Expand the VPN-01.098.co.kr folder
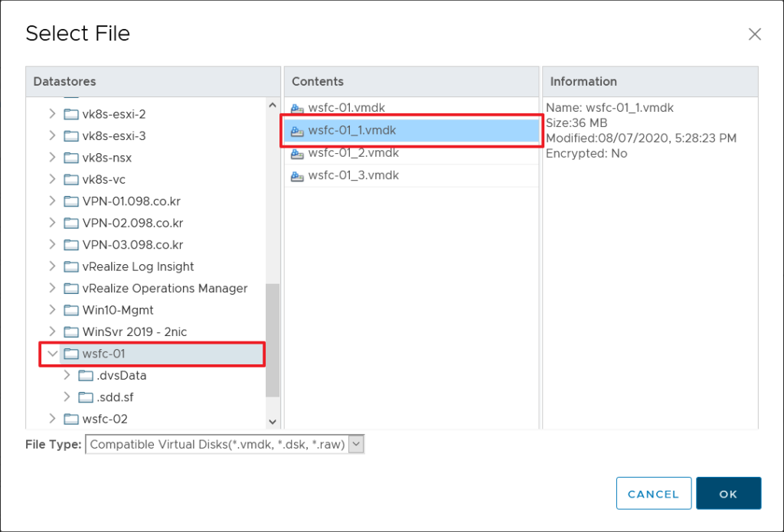This screenshot has width=784, height=532. coord(52,201)
